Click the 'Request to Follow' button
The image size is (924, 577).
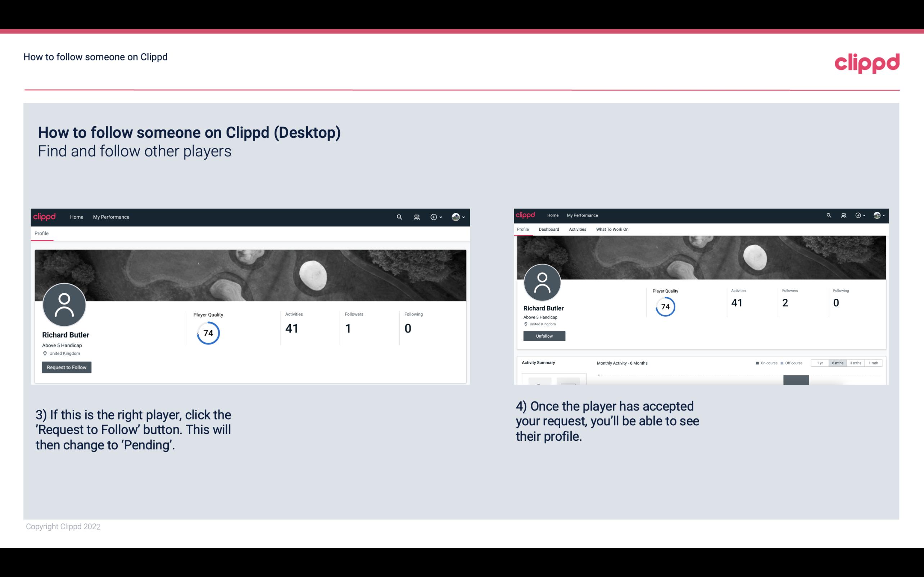(x=67, y=367)
